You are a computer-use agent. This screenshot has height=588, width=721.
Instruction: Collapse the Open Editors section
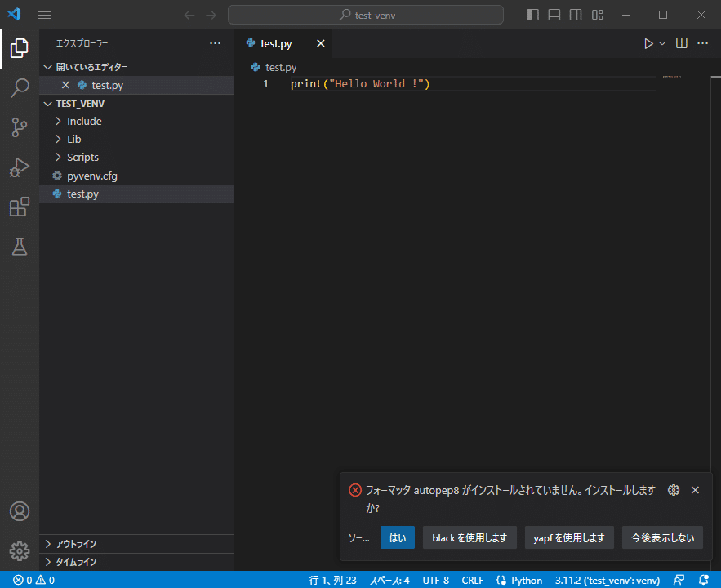click(x=137, y=67)
